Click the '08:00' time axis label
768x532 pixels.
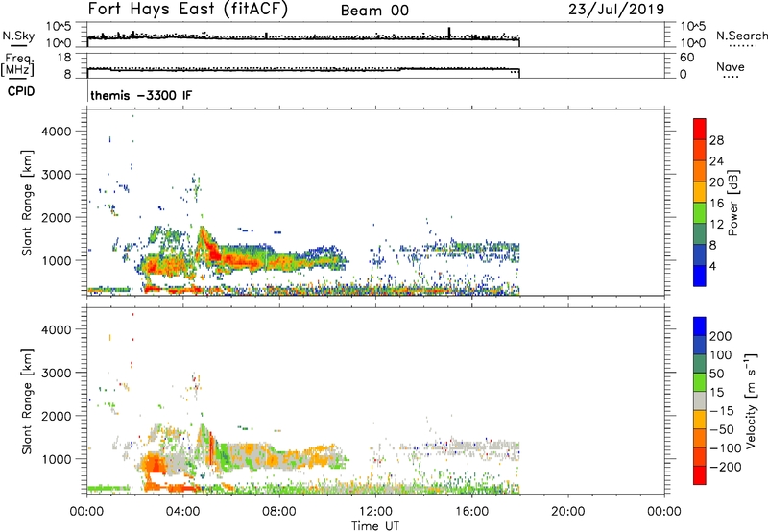pos(278,512)
